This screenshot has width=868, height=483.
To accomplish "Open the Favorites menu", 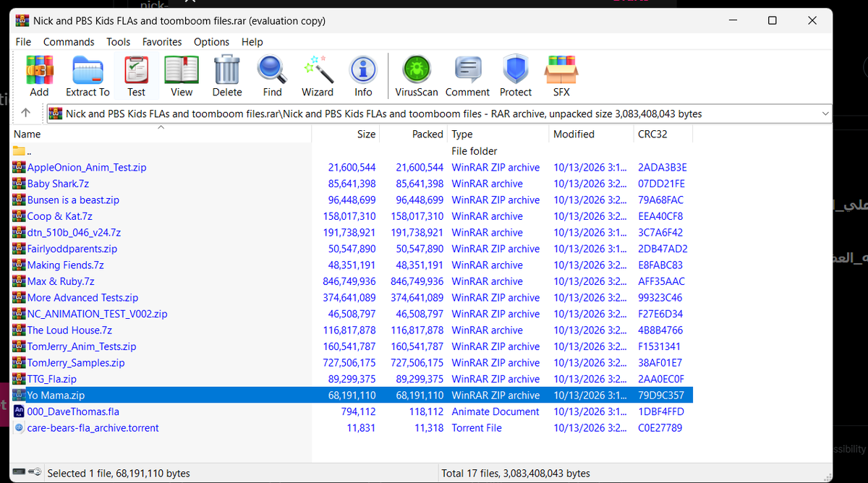I will tap(162, 42).
